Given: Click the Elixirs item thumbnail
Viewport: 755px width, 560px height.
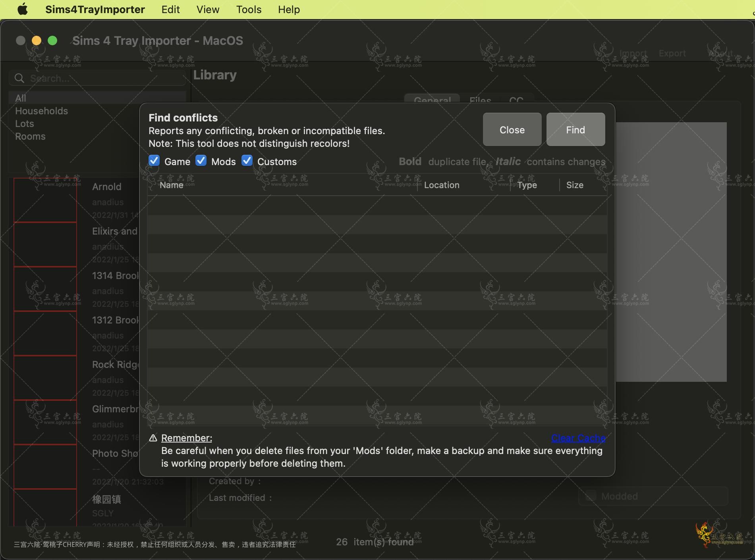Looking at the screenshot, I should (45, 244).
